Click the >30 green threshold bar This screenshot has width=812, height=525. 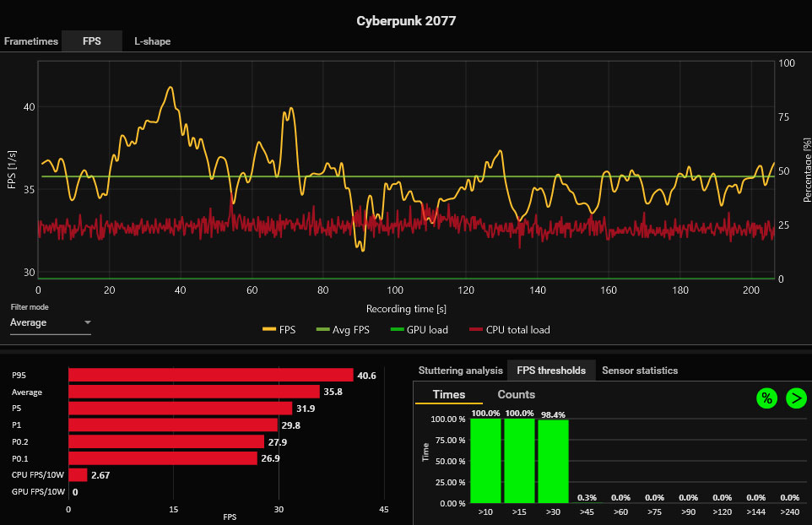coord(553,461)
